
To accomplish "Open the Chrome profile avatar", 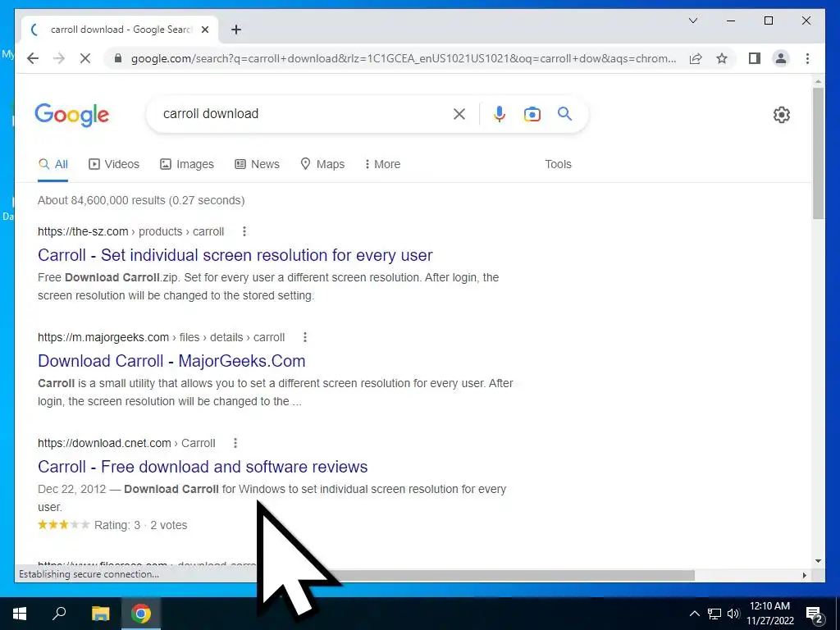I will (x=781, y=58).
